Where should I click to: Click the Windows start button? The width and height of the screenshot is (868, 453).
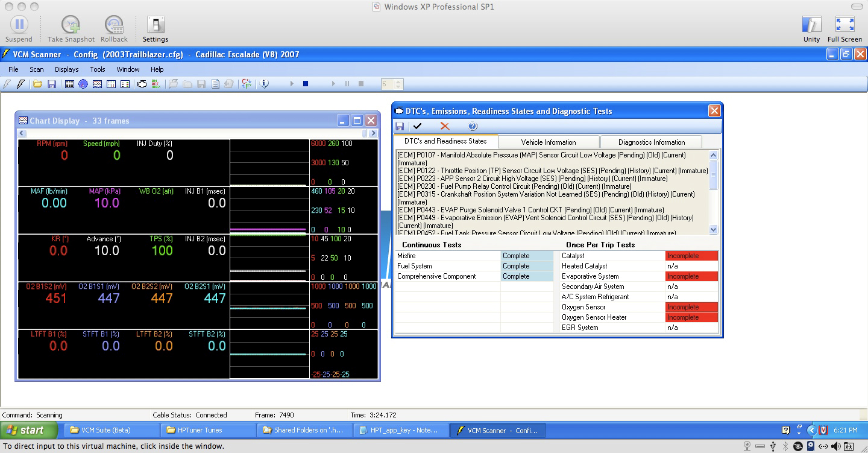pos(29,430)
